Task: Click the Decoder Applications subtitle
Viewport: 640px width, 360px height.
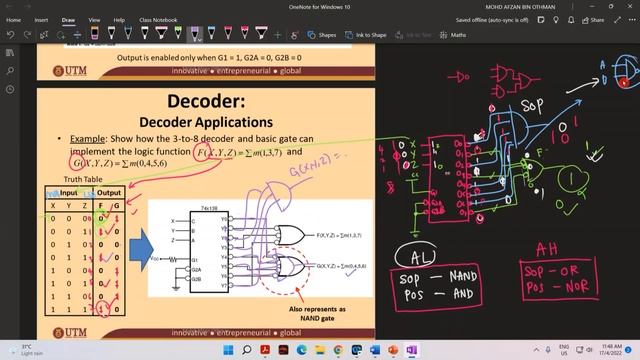Action: click(x=206, y=122)
